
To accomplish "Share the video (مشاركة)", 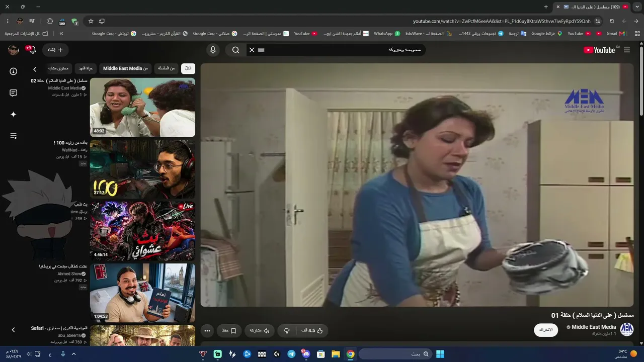I will pyautogui.click(x=260, y=330).
